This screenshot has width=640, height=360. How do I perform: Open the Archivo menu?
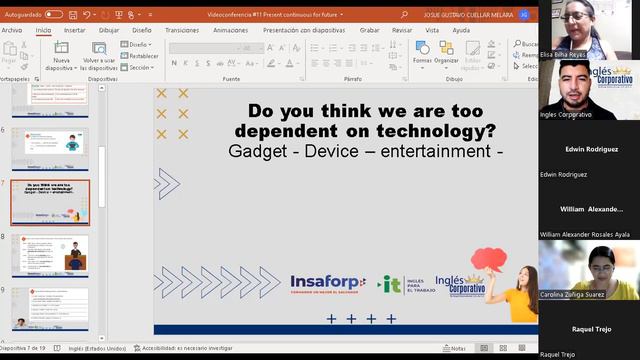12,30
